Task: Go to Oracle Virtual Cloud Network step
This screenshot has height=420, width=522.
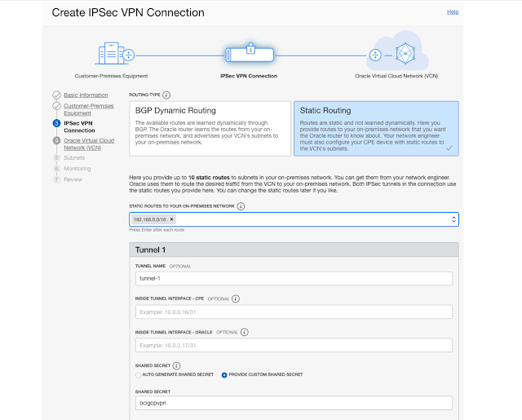Action: 89,144
